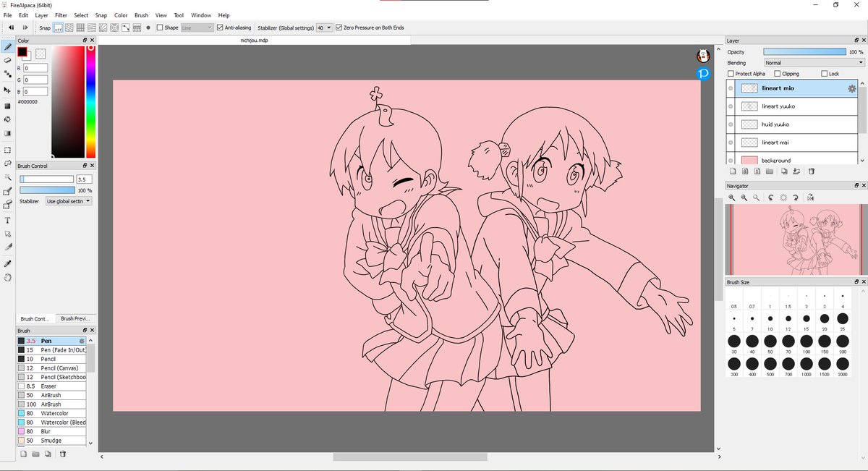
Task: Enable the radial snap icon
Action: 103,27
